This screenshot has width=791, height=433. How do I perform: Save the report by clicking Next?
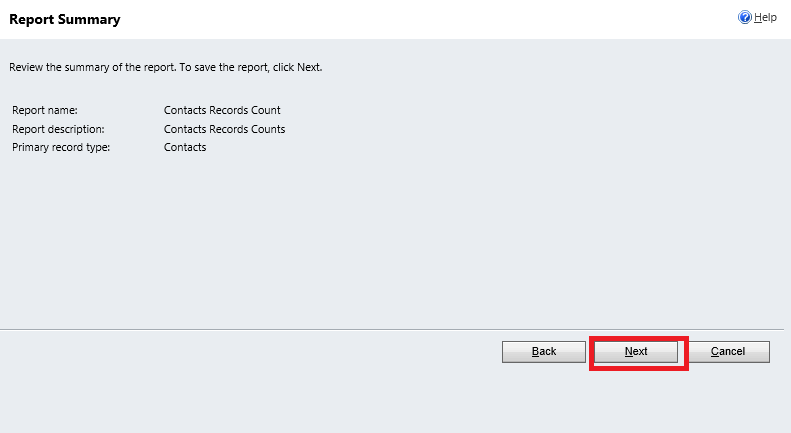click(636, 352)
